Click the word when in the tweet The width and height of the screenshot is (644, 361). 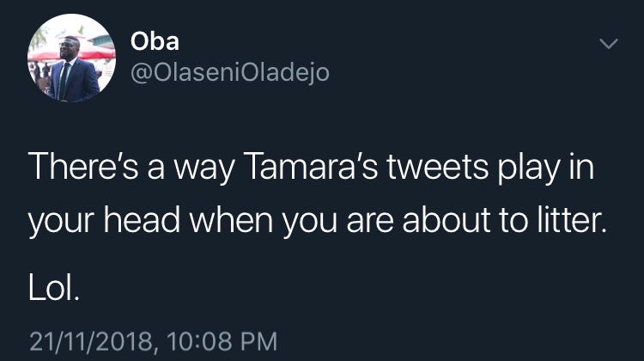[231, 218]
